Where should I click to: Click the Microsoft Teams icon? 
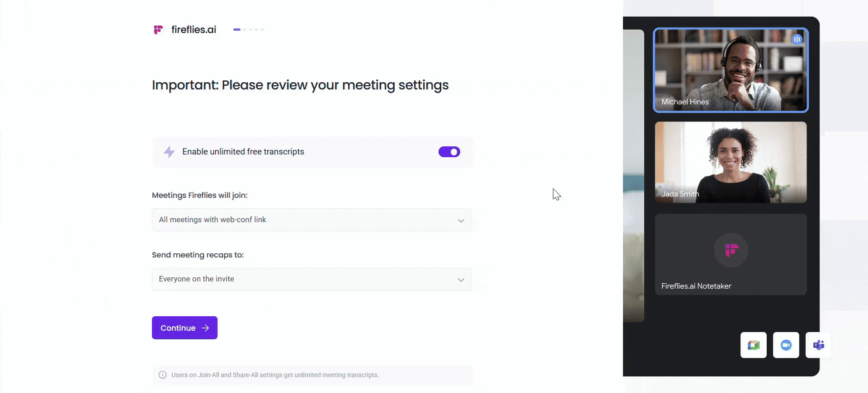(819, 345)
